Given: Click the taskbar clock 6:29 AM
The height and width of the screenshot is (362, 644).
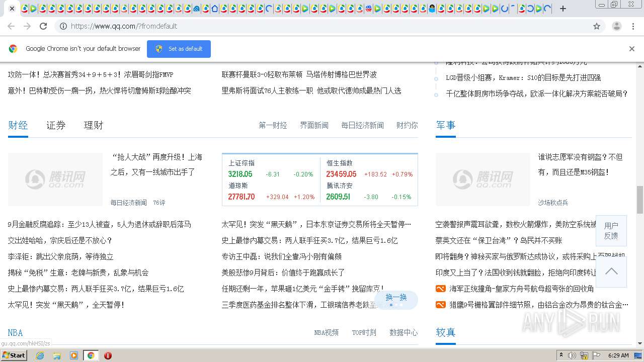Looking at the screenshot, I should [618, 355].
